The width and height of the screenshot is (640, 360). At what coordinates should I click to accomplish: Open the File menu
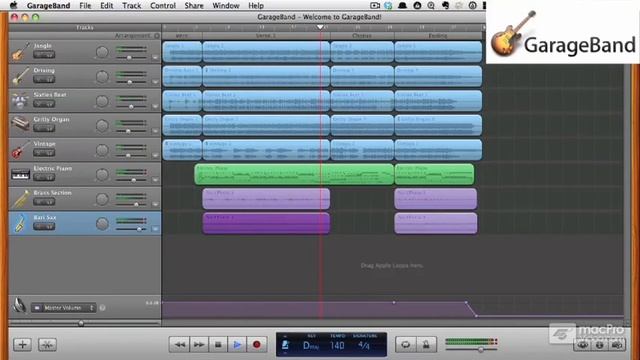pos(85,6)
